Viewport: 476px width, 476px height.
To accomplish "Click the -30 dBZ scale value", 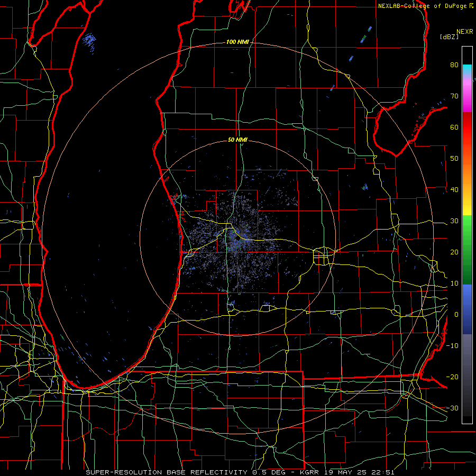I will 452,408.
